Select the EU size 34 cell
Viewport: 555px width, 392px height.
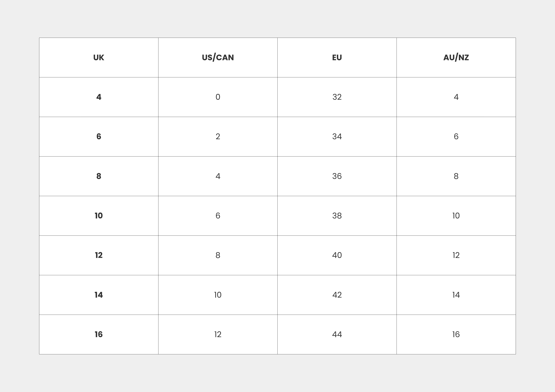(x=337, y=137)
